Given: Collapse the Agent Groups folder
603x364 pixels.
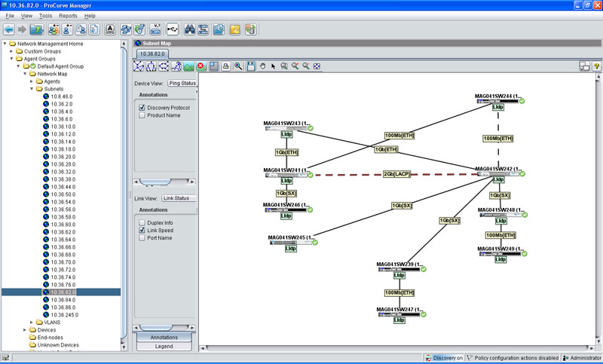Looking at the screenshot, I should click(x=11, y=59).
